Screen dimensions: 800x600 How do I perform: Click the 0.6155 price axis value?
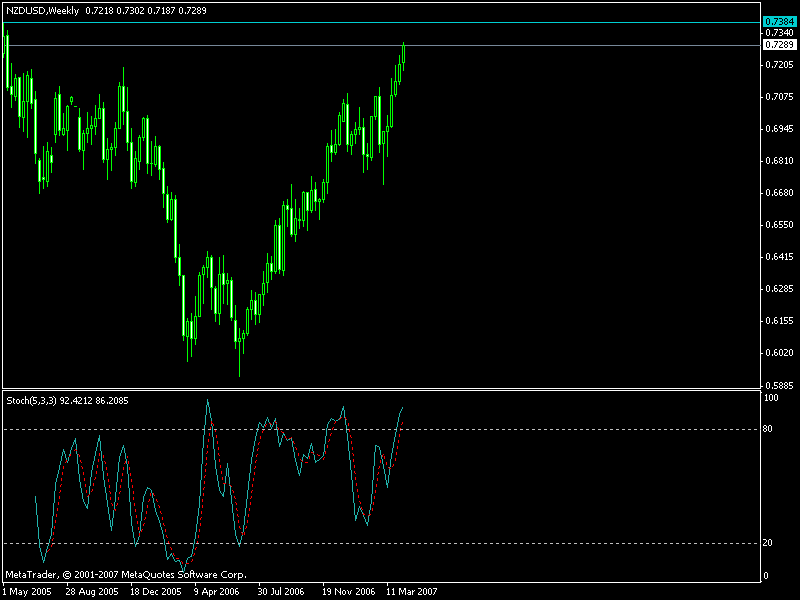[780, 321]
